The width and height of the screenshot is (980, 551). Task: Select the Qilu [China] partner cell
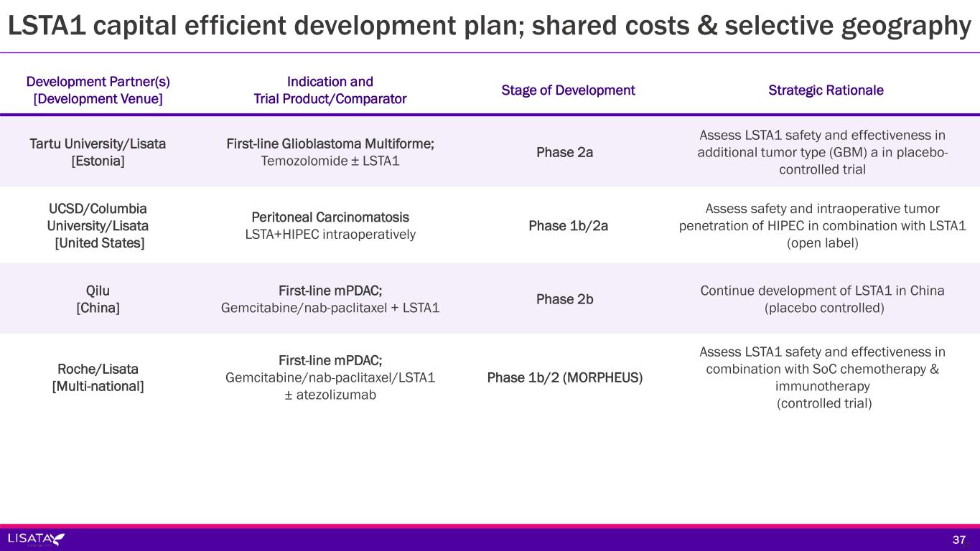pos(98,299)
